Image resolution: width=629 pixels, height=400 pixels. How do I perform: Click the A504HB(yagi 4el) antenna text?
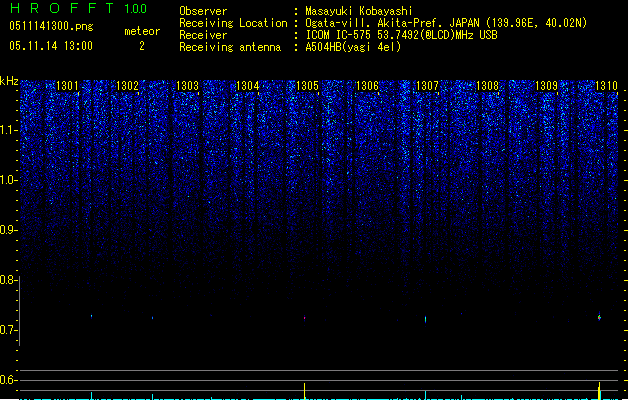pos(353,47)
